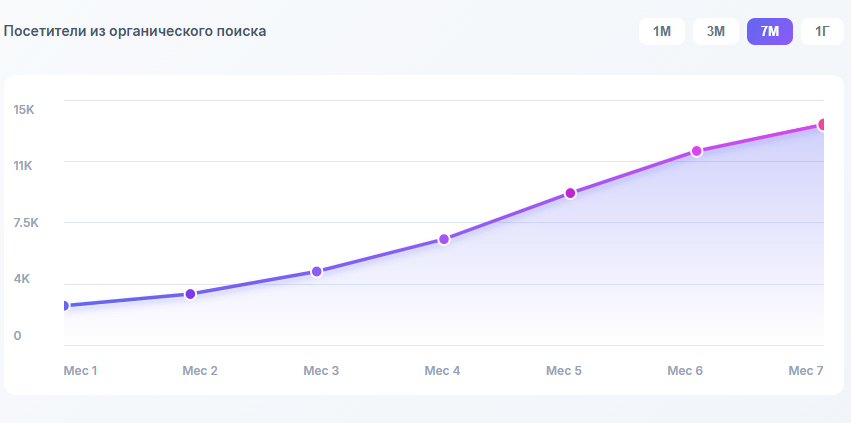The width and height of the screenshot is (851, 423).
Task: Click the '15K' y-axis label
Action: pos(24,110)
